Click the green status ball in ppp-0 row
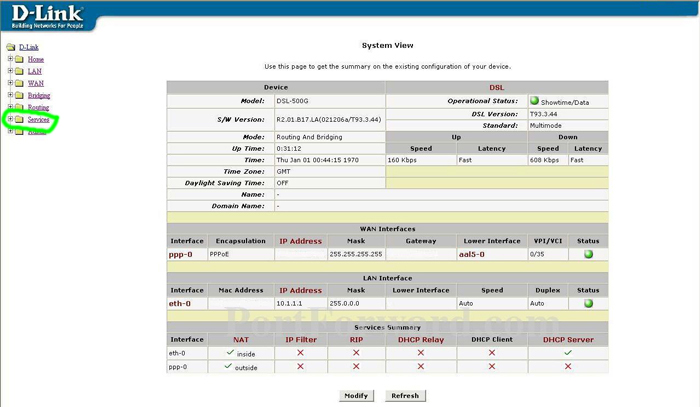The width and height of the screenshot is (700, 407). pyautogui.click(x=588, y=254)
